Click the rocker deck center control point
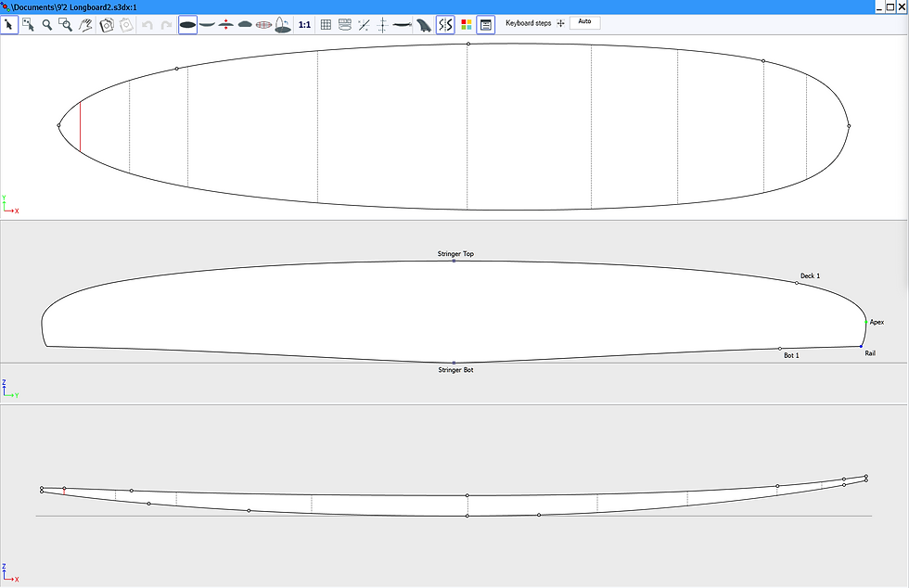Viewport: 909px width, 588px height. coord(467,496)
